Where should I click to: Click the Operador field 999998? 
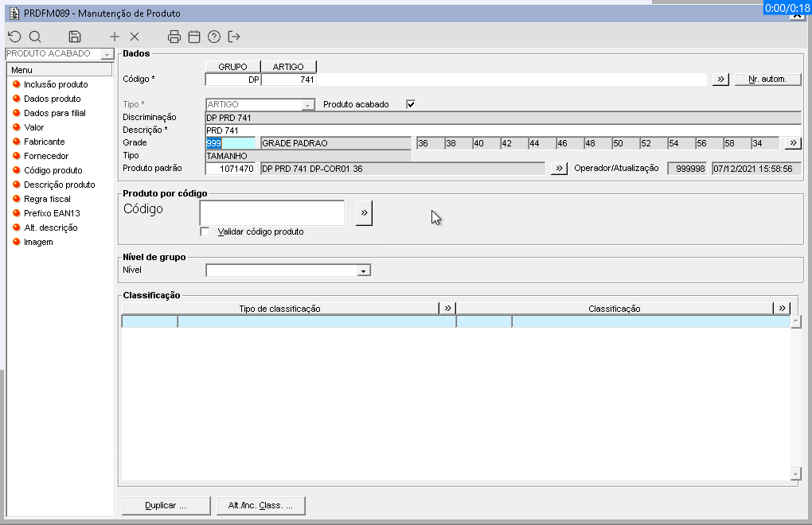click(687, 169)
